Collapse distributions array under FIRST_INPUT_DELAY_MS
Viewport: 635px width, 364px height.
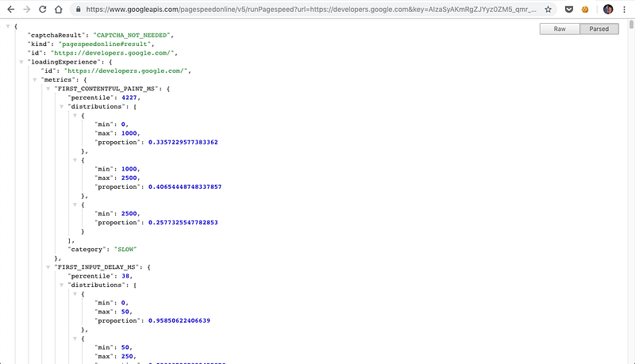coord(61,285)
